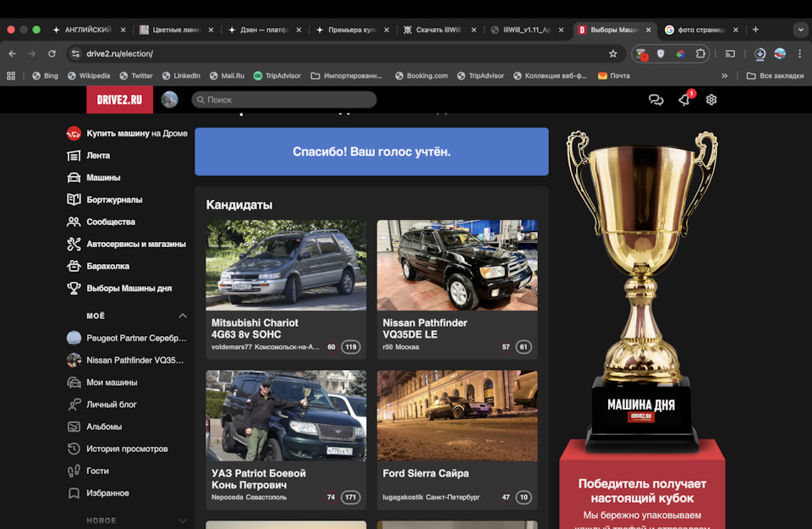812x529 pixels.
Task: Click the Личный блог icon
Action: [74, 405]
